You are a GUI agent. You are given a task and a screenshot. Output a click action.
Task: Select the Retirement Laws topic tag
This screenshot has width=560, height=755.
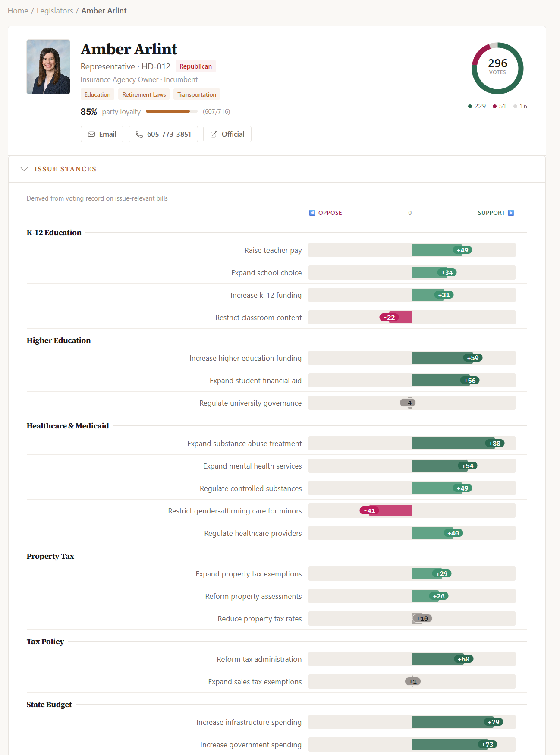(x=144, y=94)
